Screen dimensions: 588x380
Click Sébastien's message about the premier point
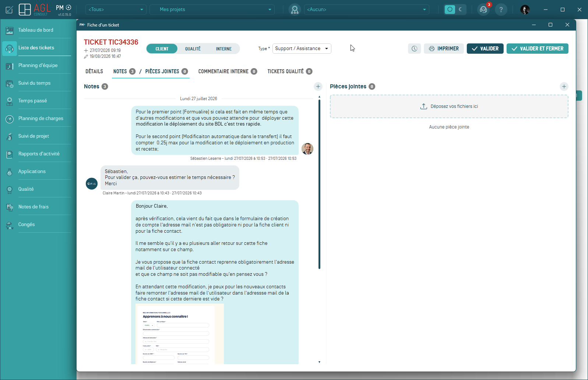215,130
